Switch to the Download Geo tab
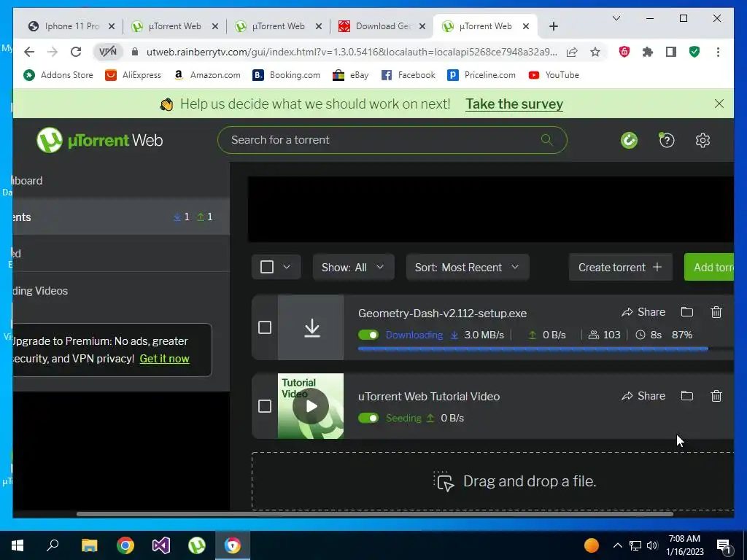Image resolution: width=747 pixels, height=560 pixels. (382, 26)
